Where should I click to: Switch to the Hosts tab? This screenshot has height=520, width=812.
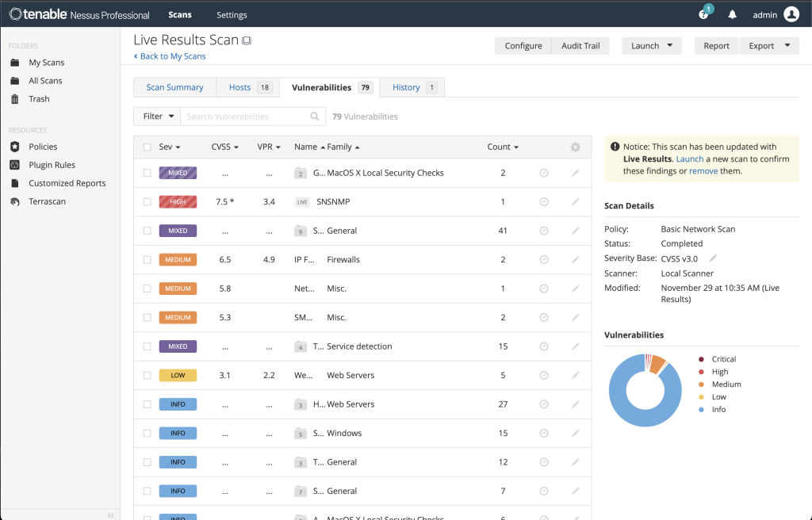[x=239, y=87]
